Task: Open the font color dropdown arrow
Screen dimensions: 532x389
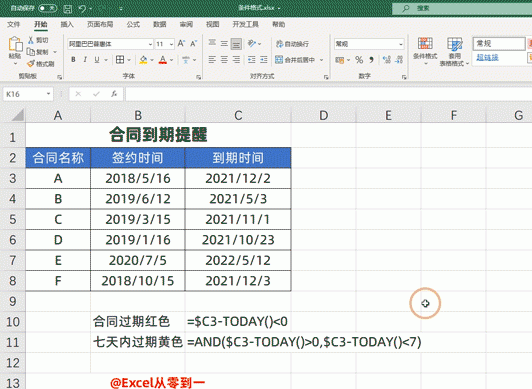Action: (171, 60)
